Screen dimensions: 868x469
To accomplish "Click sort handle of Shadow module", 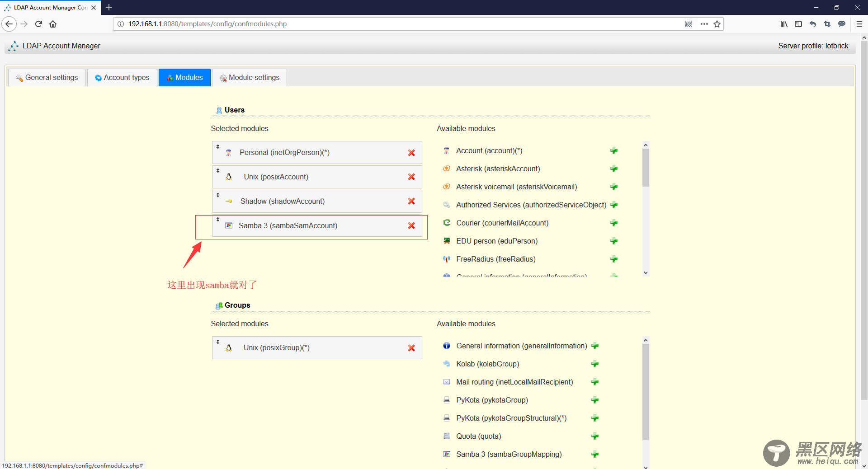I will [x=218, y=195].
